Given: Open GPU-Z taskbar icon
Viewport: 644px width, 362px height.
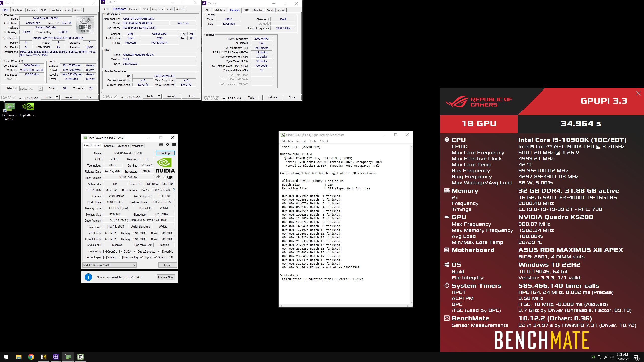Looking at the screenshot, I should (68, 357).
